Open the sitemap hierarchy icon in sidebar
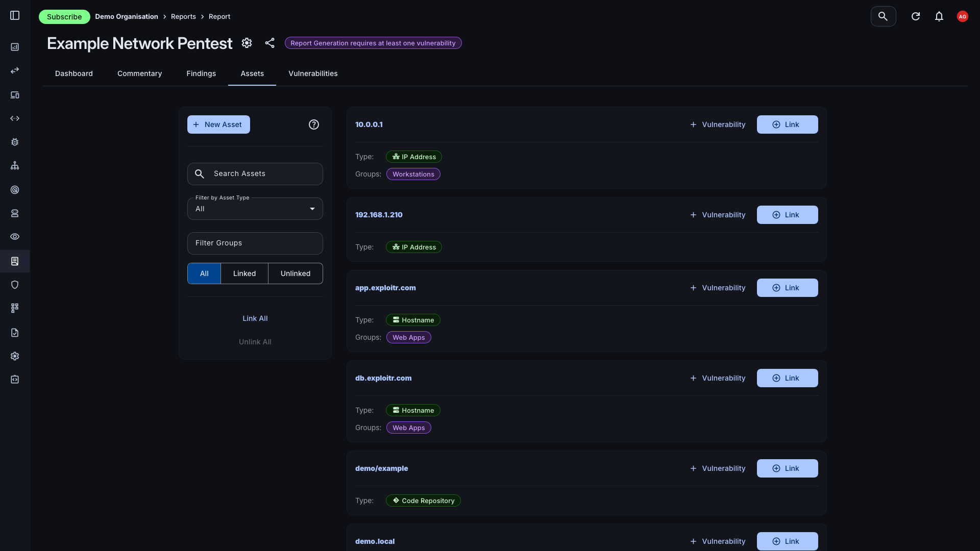980x551 pixels. click(x=15, y=165)
